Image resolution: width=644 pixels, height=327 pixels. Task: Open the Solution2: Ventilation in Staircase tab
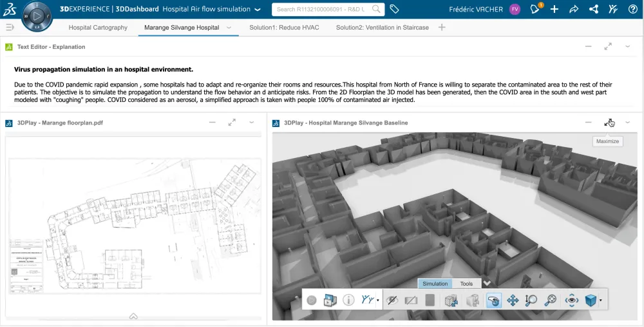click(383, 28)
